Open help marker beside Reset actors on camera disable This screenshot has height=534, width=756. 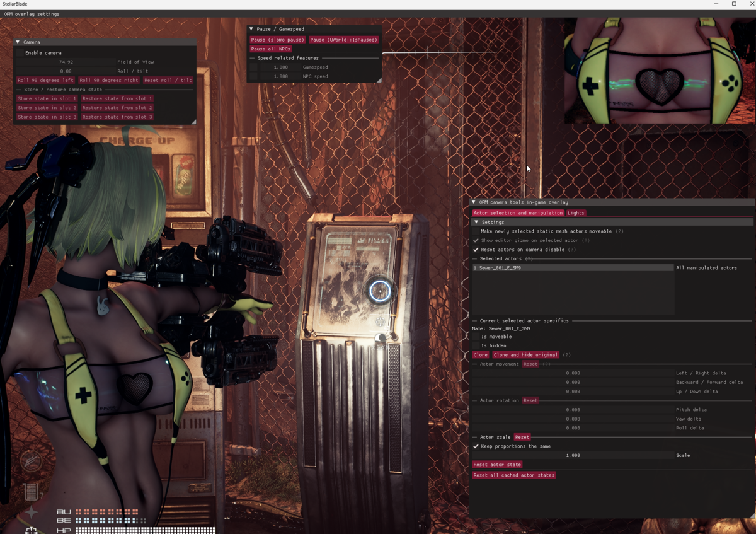click(572, 250)
